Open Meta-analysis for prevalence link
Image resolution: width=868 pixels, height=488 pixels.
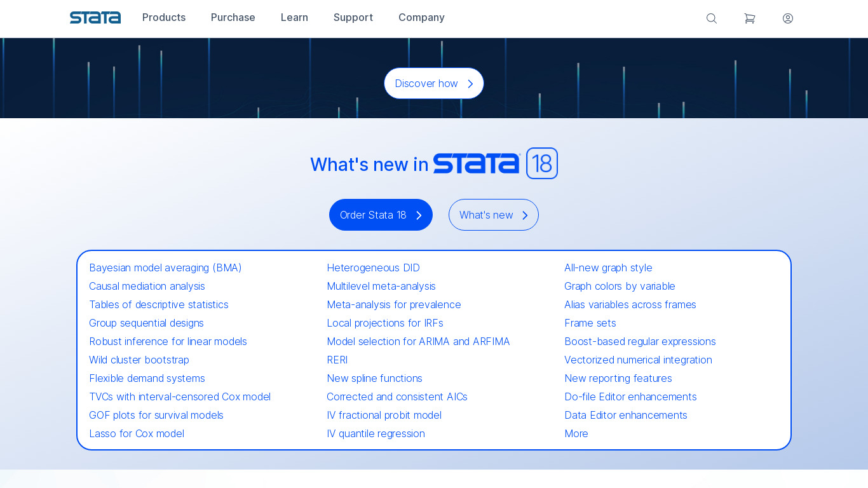pyautogui.click(x=394, y=305)
